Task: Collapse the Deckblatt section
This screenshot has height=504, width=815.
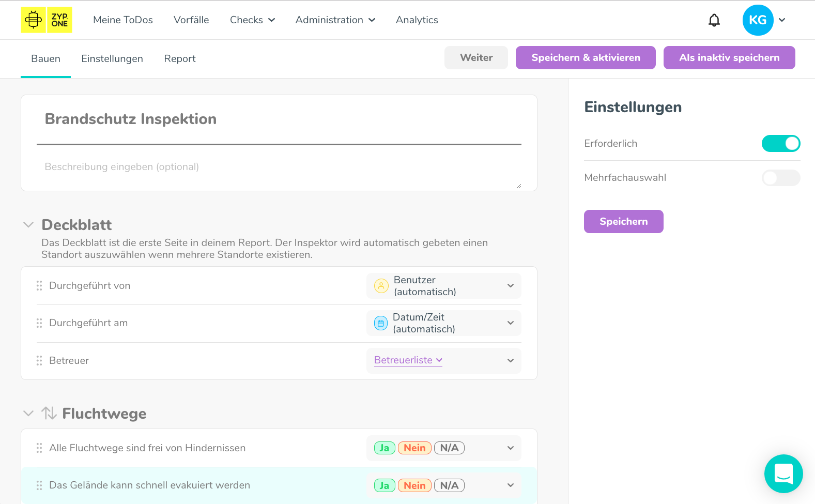Action: point(28,225)
